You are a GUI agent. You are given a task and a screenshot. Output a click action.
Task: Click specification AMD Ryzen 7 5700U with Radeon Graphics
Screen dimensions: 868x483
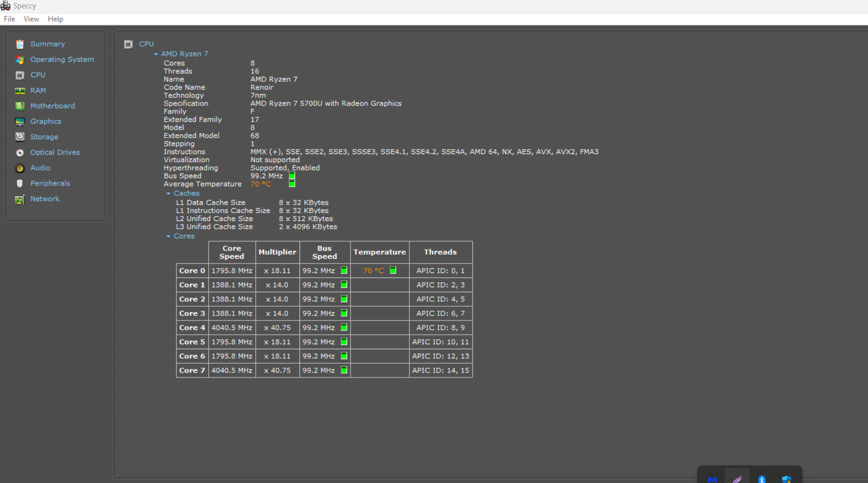click(x=326, y=104)
